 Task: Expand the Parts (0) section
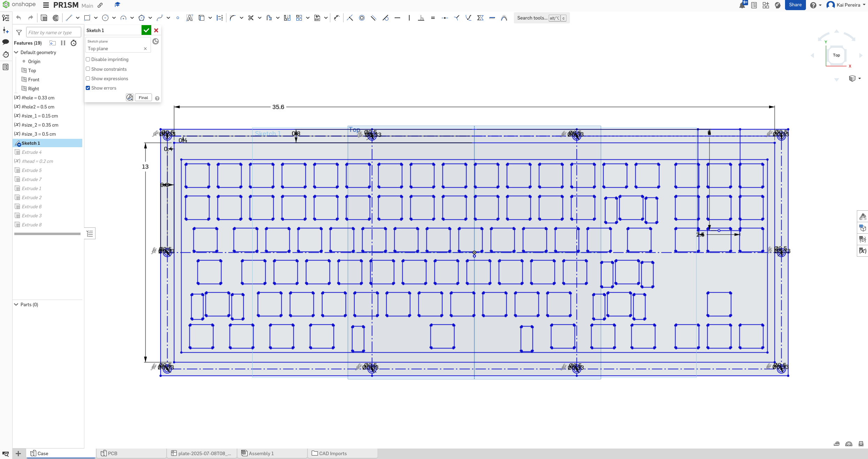pyautogui.click(x=16, y=304)
